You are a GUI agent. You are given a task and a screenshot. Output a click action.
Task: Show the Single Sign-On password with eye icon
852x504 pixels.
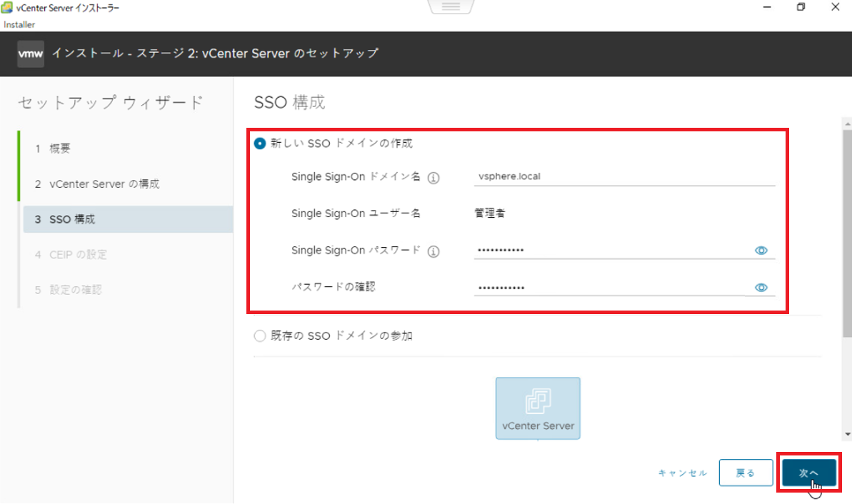pyautogui.click(x=761, y=251)
